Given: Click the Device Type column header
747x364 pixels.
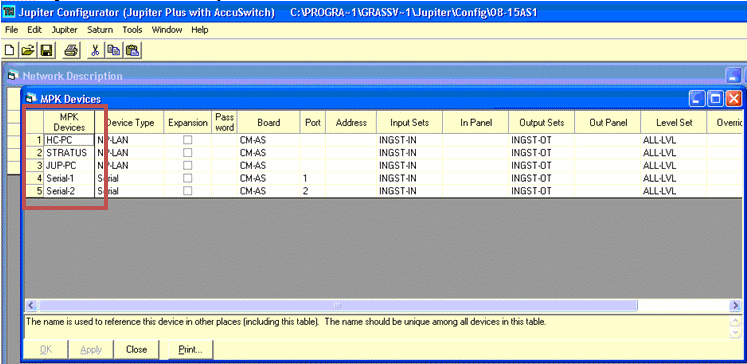Looking at the screenshot, I should pyautogui.click(x=130, y=122).
